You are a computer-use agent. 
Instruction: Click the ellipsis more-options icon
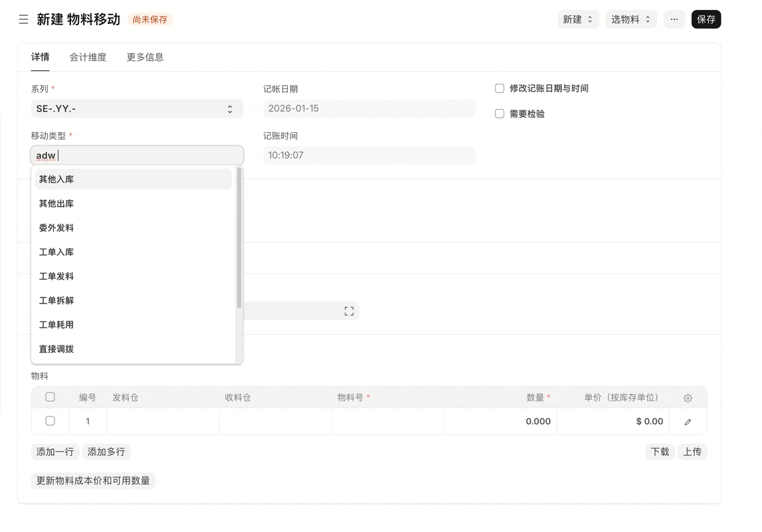674,19
